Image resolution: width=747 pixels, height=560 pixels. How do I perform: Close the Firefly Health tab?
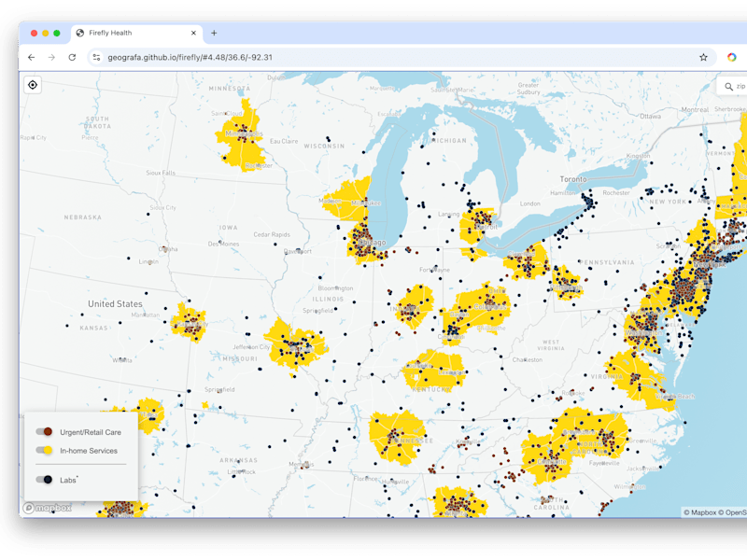point(193,33)
